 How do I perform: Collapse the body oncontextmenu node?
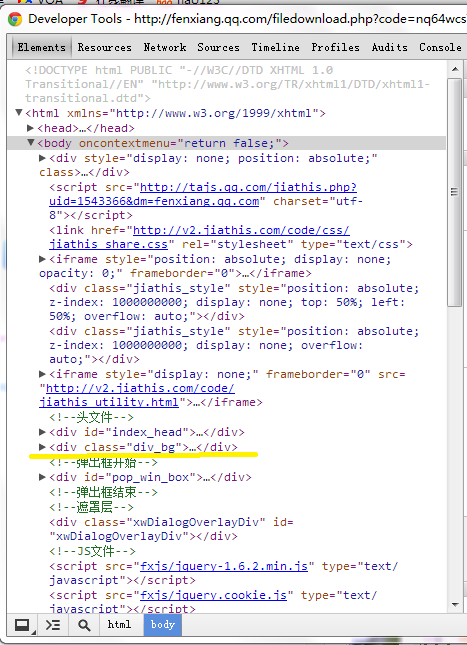point(30,142)
